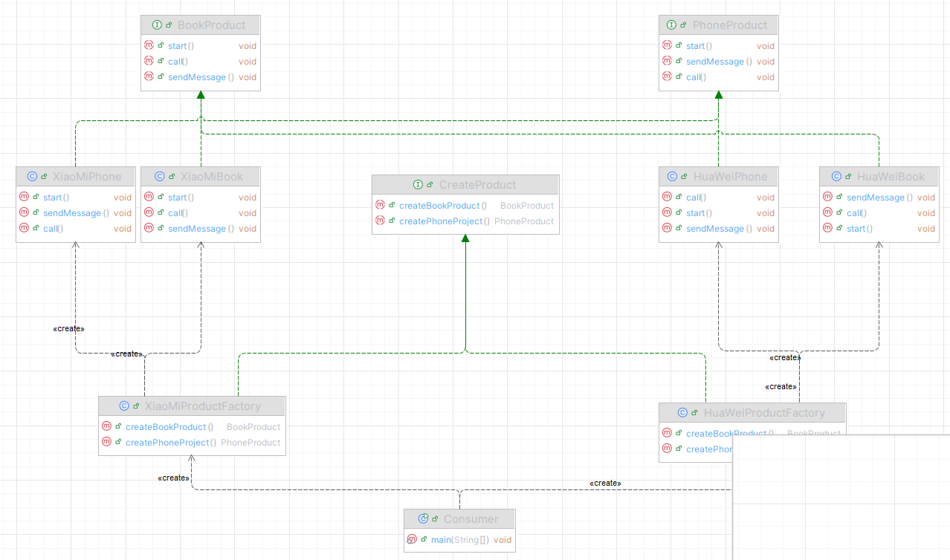Click method icon beside sendMessage() in BookProduct

click(149, 76)
